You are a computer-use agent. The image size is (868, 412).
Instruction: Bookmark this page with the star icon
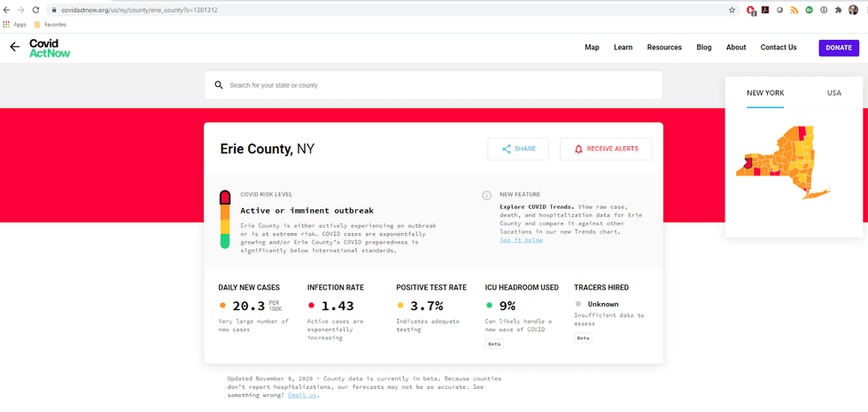pyautogui.click(x=732, y=10)
